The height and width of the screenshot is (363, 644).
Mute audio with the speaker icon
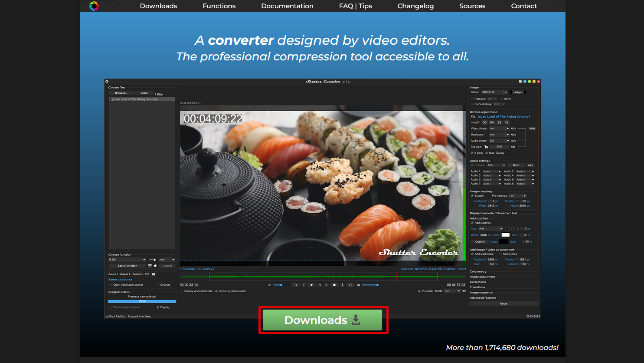[x=359, y=285]
